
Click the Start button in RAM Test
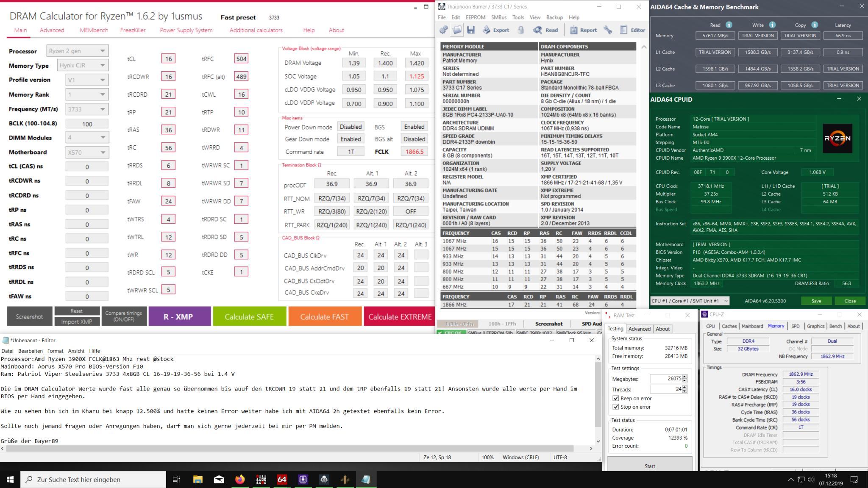(649, 466)
